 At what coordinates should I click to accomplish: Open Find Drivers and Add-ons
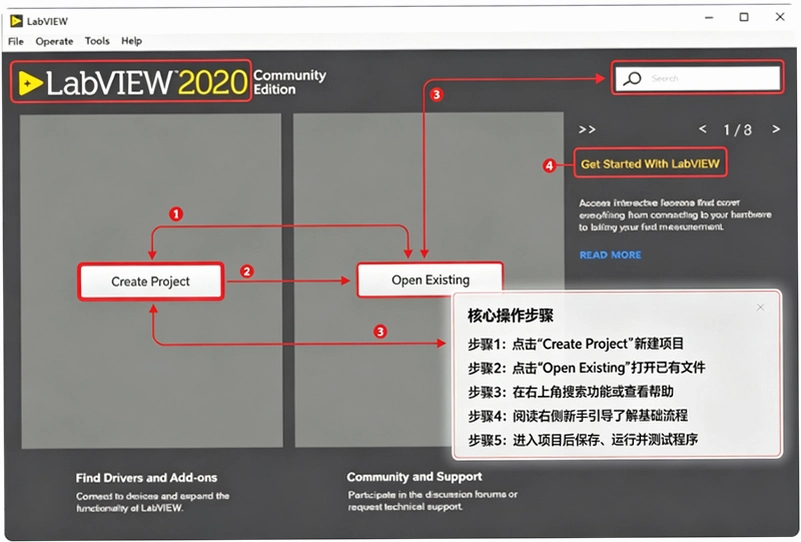[147, 478]
